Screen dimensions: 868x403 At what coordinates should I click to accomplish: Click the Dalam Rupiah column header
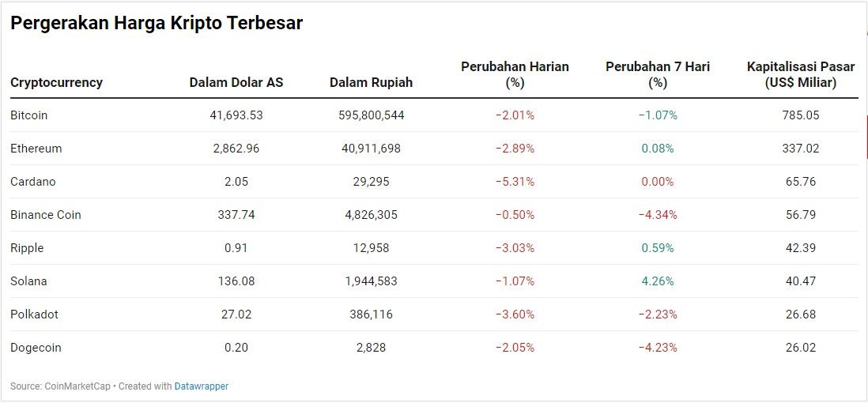(371, 82)
